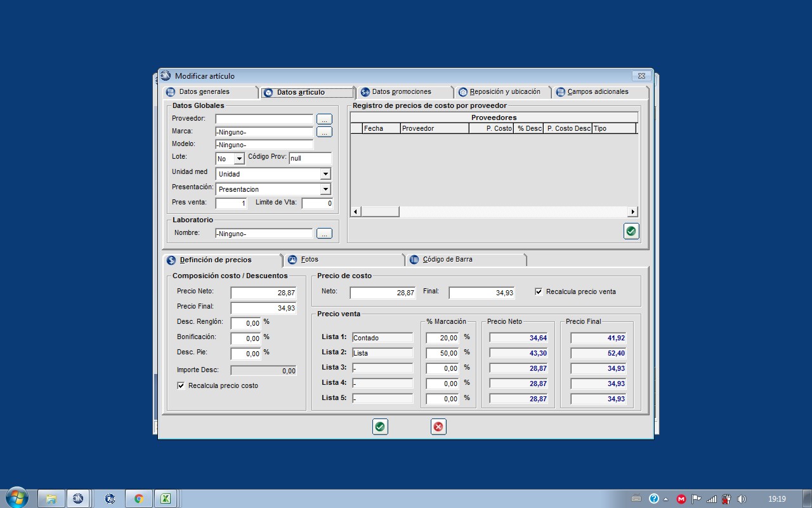
Task: Click Lista 1 Precio Final value 41,92
Action: (x=598, y=338)
